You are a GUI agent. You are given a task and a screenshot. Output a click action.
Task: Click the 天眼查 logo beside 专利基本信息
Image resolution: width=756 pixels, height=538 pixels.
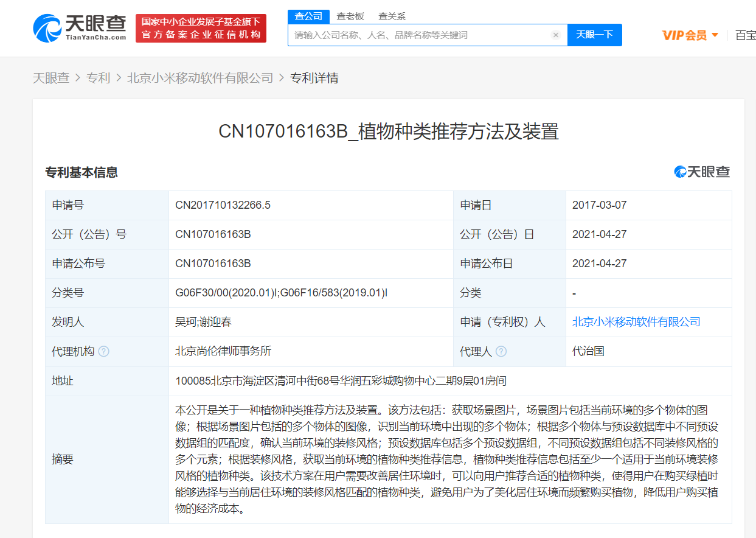pos(702,172)
